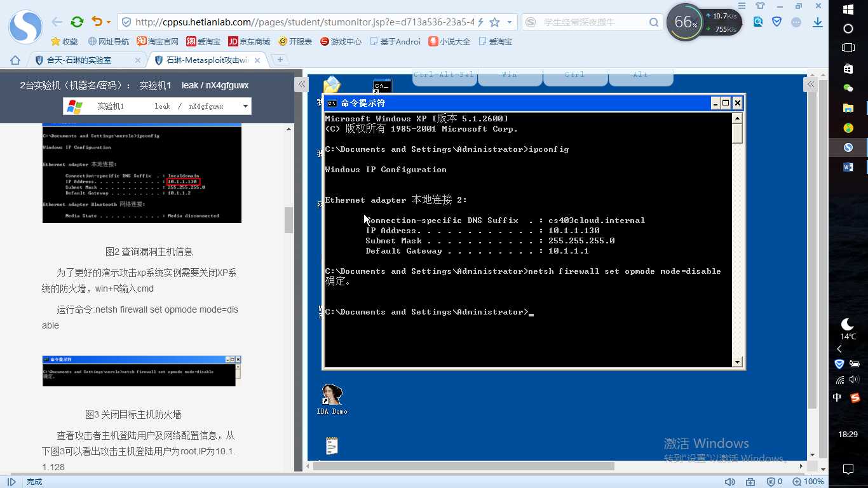This screenshot has width=868, height=488.
Task: Open 京东商城 bookmark
Action: [249, 41]
